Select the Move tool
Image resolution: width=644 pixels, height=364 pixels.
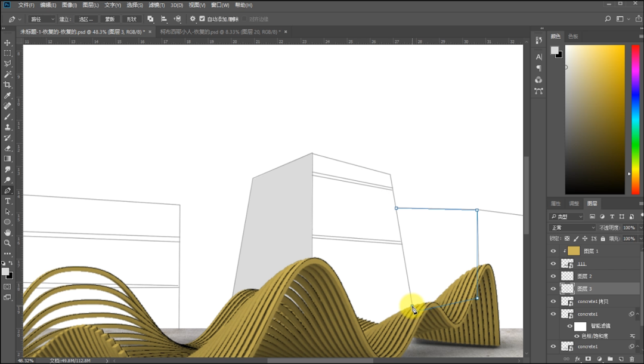[8, 43]
